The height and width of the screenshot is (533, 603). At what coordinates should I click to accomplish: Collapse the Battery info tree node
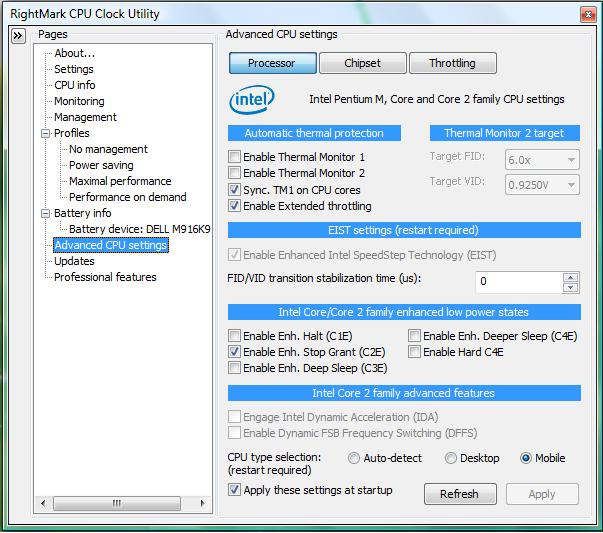[x=45, y=213]
